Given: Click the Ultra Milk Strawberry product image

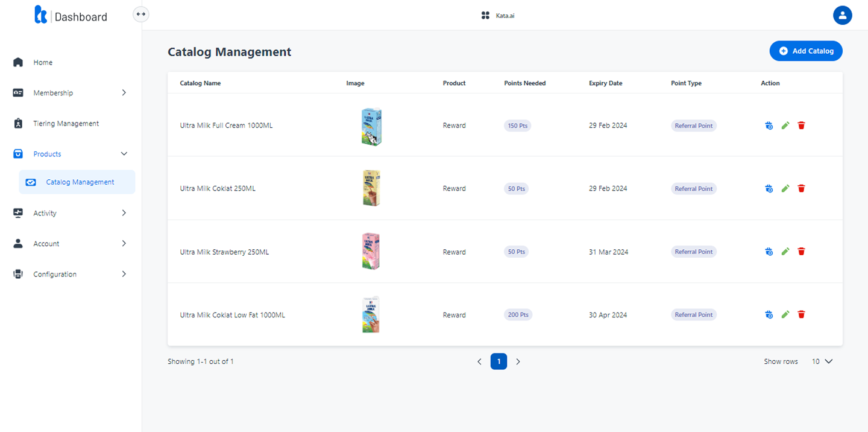Looking at the screenshot, I should point(371,251).
